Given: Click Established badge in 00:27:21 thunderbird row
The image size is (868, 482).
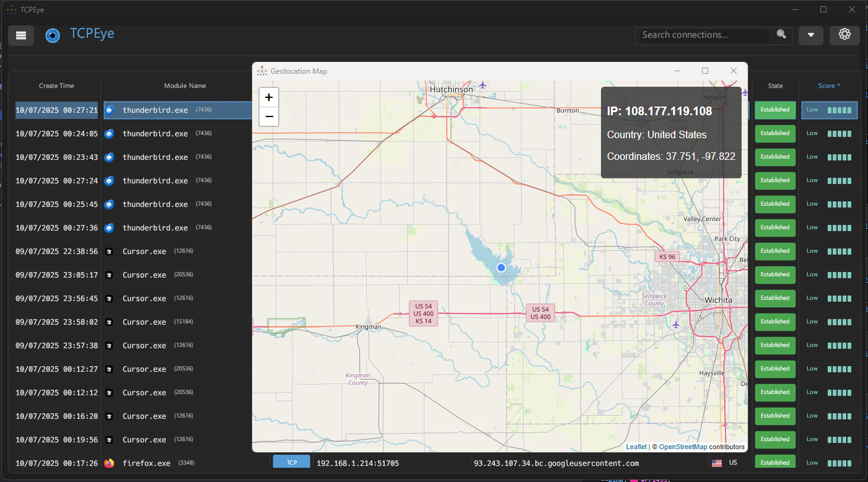Looking at the screenshot, I should coord(775,110).
